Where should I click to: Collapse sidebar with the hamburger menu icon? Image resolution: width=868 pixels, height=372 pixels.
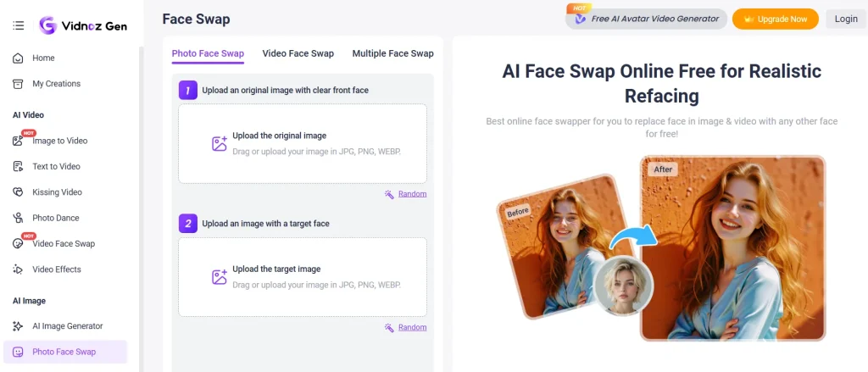pos(19,25)
